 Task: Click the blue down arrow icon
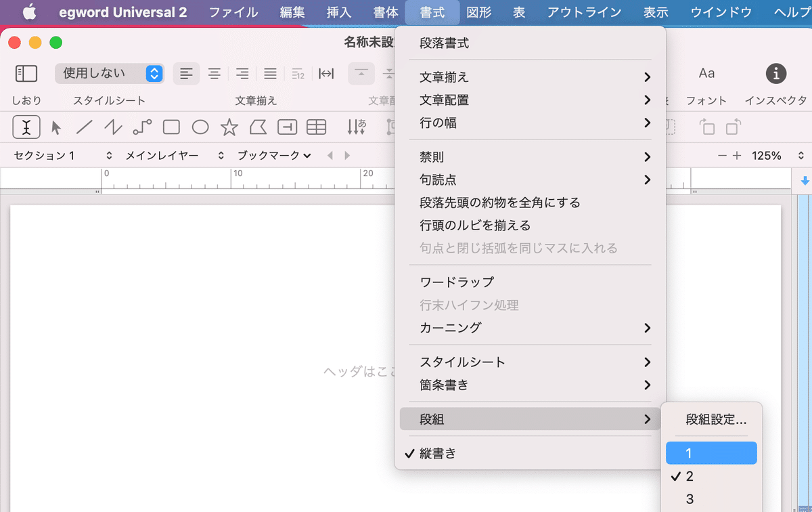[805, 181]
